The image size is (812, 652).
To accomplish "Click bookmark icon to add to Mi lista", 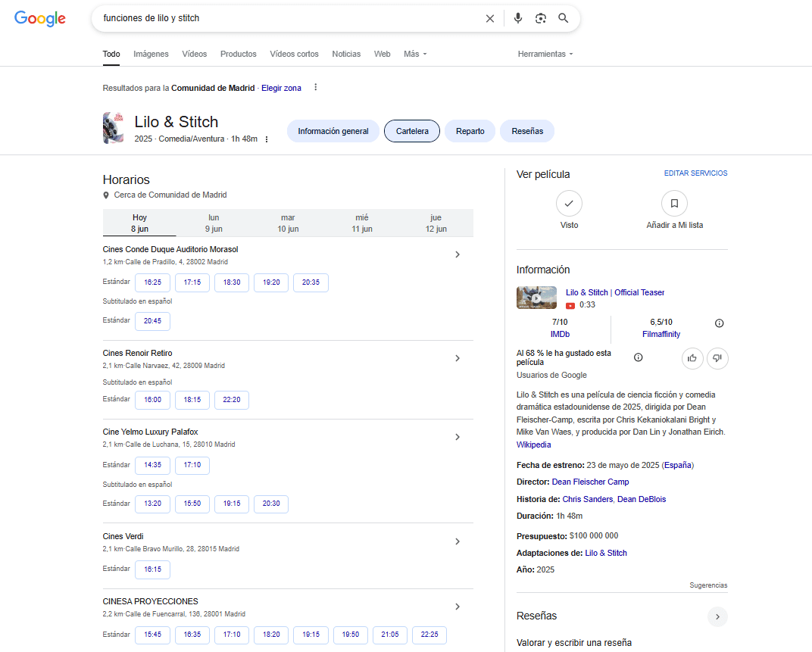I will coord(674,204).
